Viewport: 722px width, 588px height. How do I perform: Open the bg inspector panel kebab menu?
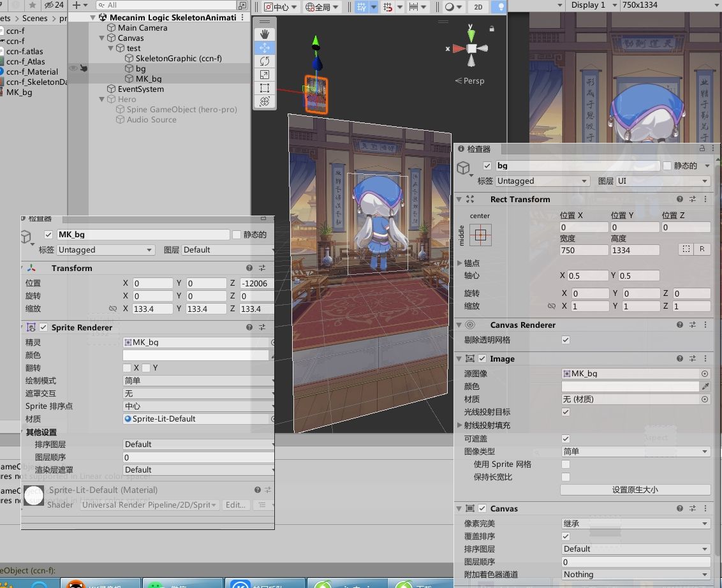coord(713,148)
